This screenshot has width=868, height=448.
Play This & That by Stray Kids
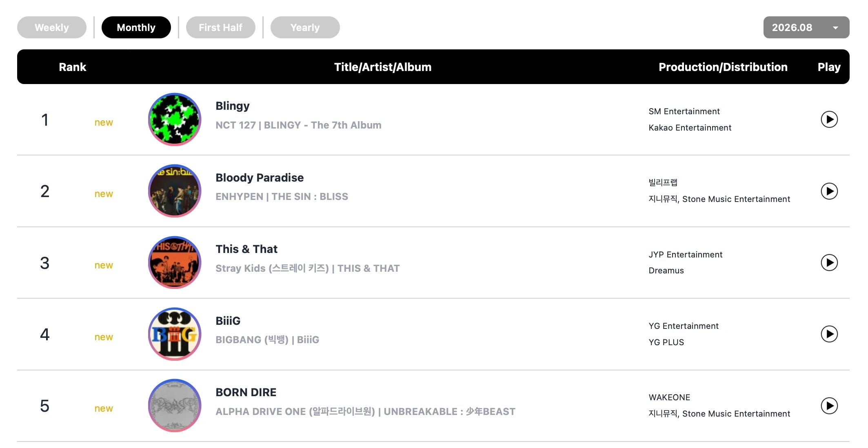(829, 262)
